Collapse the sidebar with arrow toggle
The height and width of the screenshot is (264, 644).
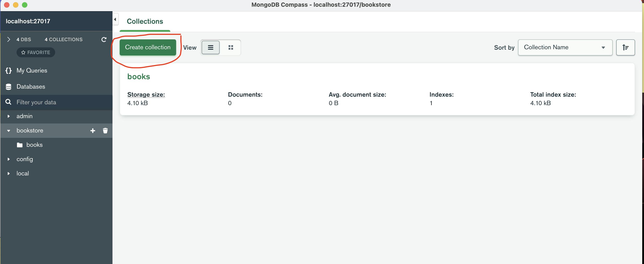(x=115, y=19)
